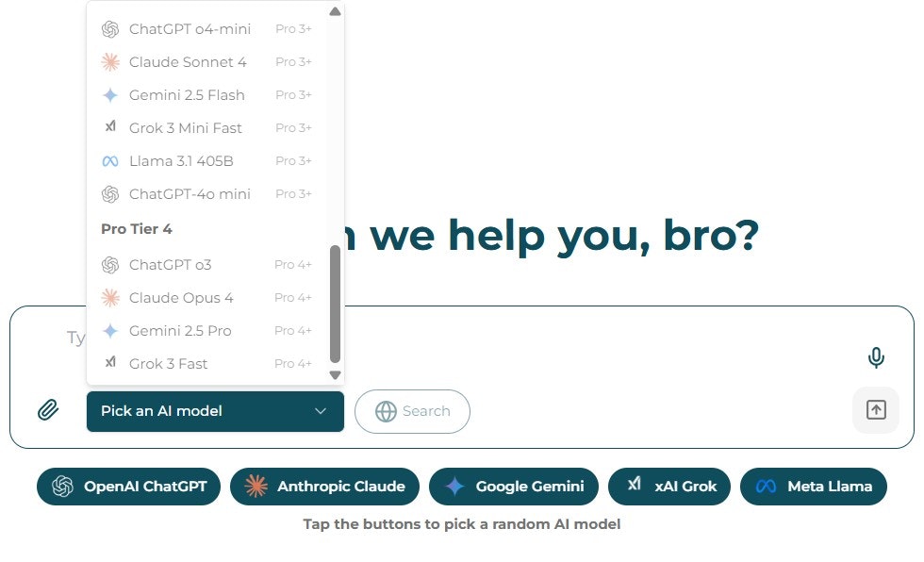Pick ChatGPT o3 under Pro Tier 4
This screenshot has height=562, width=924.
click(x=206, y=265)
